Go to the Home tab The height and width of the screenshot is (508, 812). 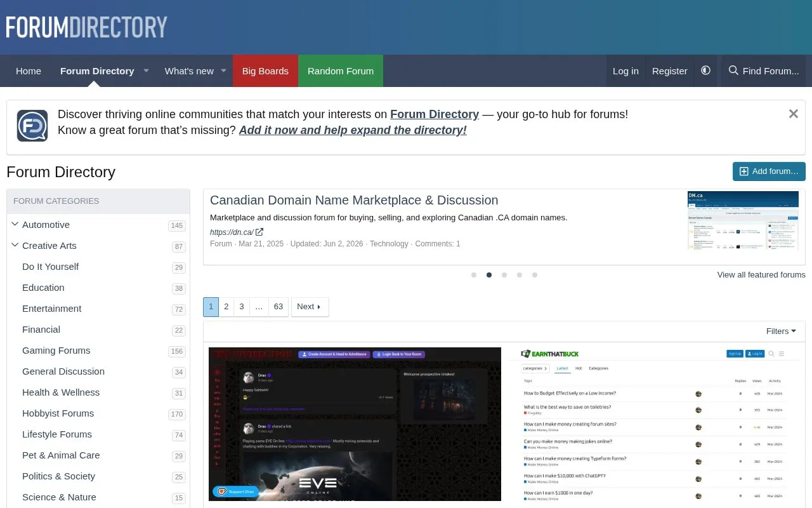(29, 70)
